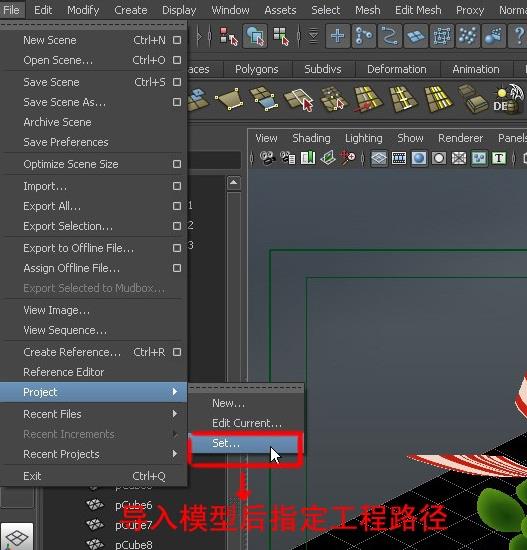The image size is (527, 550).
Task: Choose Edit Current... in Project submenu
Action: click(x=246, y=423)
